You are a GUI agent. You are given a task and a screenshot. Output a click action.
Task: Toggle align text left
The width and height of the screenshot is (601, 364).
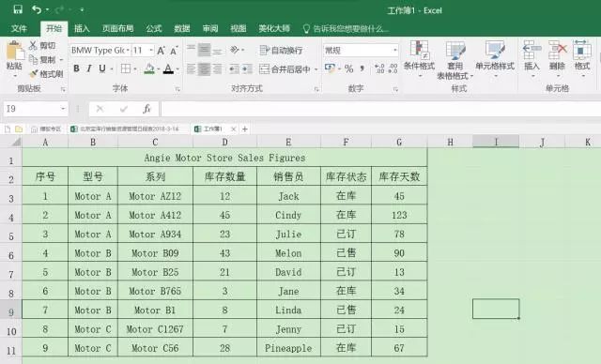(191, 68)
